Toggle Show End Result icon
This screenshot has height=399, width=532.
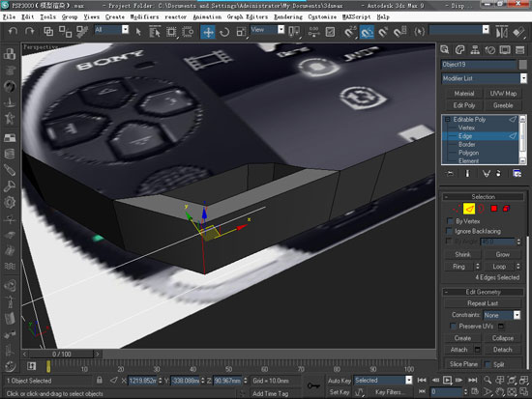[x=467, y=174]
